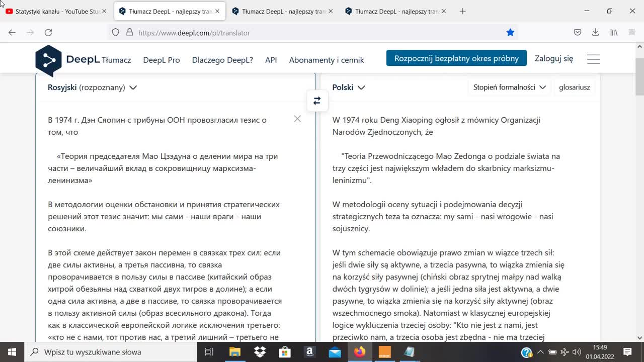Screen dimensions: 644x362
Task: Click Firefox icon on taskbar
Action: point(359,352)
